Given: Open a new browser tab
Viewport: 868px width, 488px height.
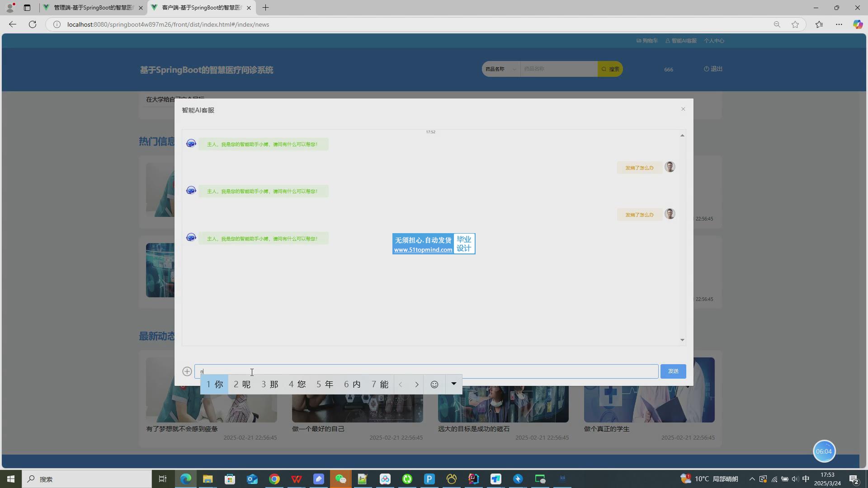Looking at the screenshot, I should (265, 8).
